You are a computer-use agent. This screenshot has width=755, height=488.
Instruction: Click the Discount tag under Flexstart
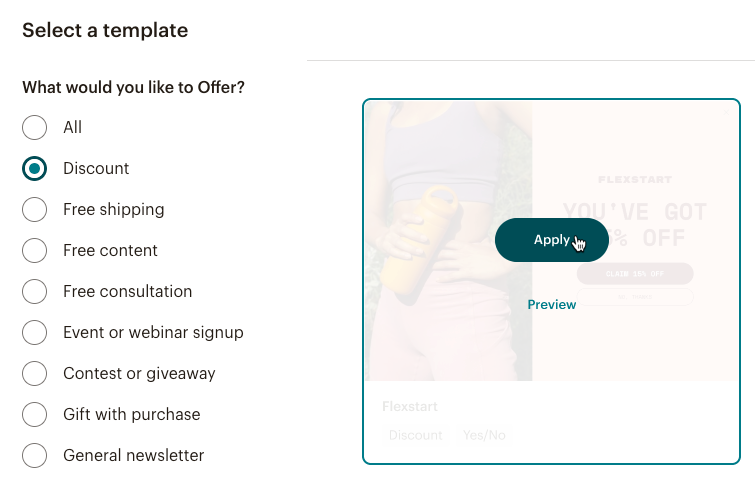coord(415,435)
